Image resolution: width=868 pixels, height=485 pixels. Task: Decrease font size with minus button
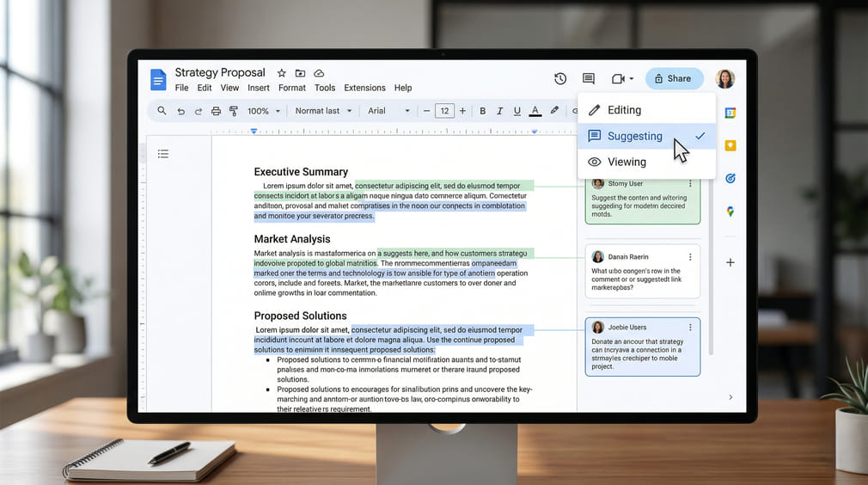(x=426, y=111)
